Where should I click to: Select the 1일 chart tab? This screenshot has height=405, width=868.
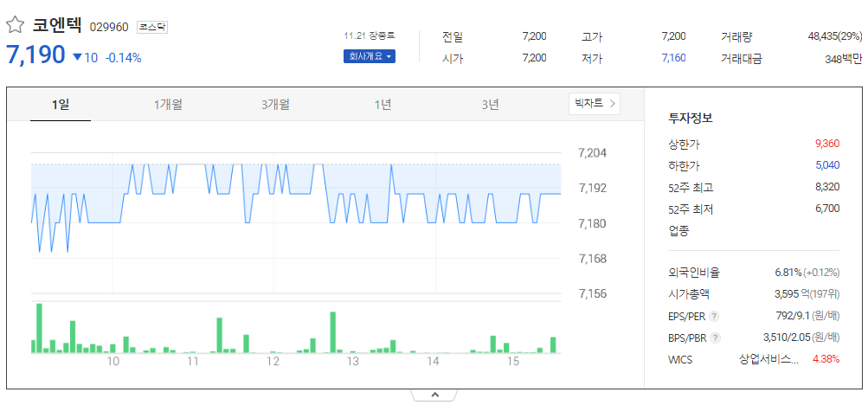click(61, 104)
